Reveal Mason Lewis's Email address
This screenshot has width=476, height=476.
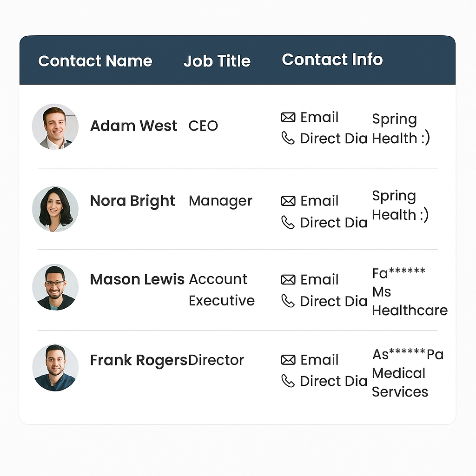319,279
